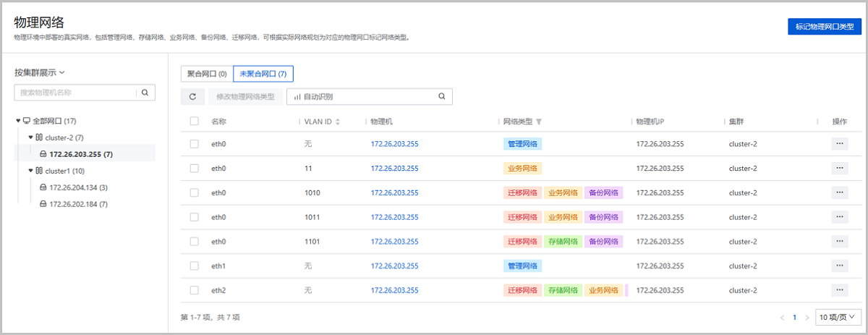
Task: Open the more actions menu for eth1 row
Action: pyautogui.click(x=839, y=266)
